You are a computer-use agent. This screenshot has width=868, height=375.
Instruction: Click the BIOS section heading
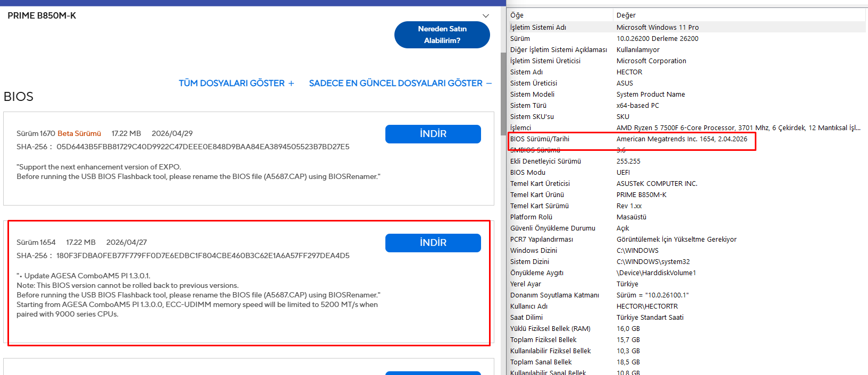(x=19, y=97)
